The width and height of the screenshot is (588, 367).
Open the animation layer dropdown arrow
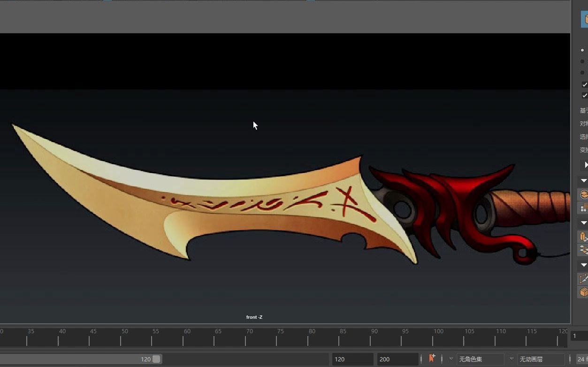click(x=512, y=359)
